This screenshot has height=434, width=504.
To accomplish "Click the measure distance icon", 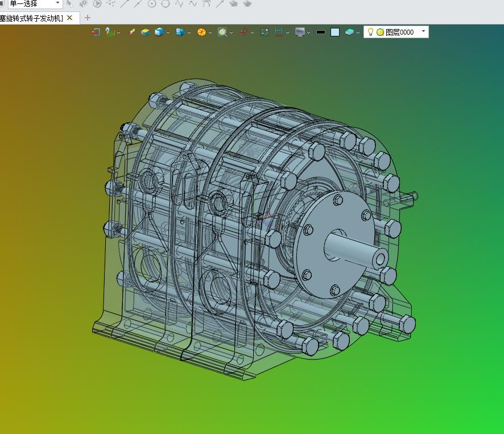I will pyautogui.click(x=279, y=32).
